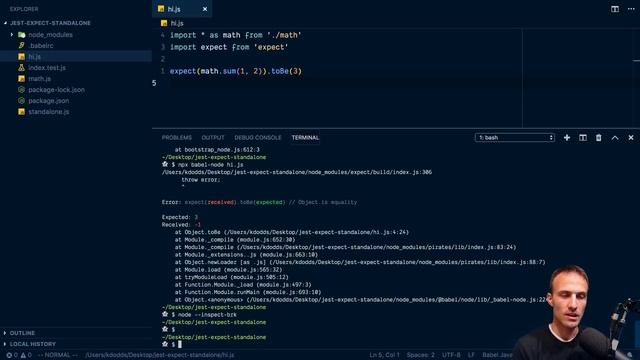Select hi.js in the Explorer
This screenshot has height=360, width=640.
(x=76, y=57)
